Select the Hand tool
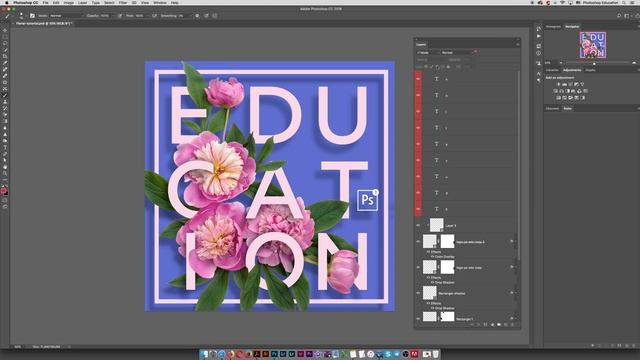Viewport: 640px width, 360px height. click(x=5, y=167)
